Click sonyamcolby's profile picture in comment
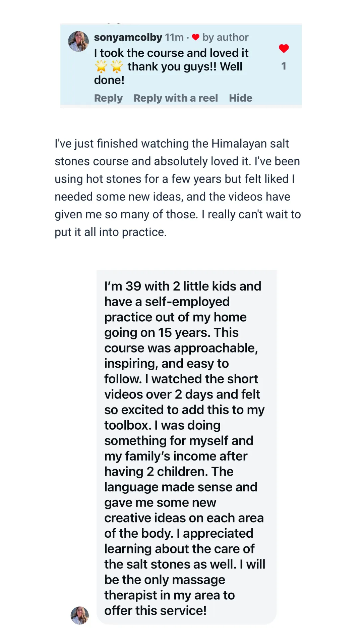 78,42
